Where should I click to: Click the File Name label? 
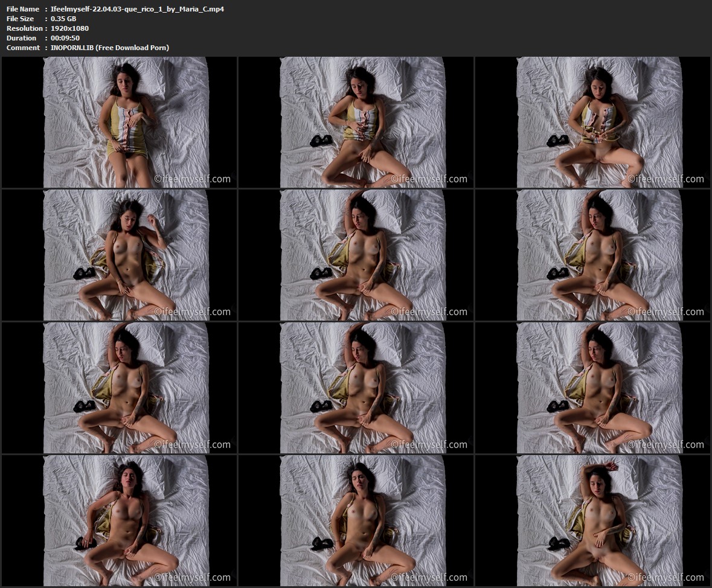point(23,9)
